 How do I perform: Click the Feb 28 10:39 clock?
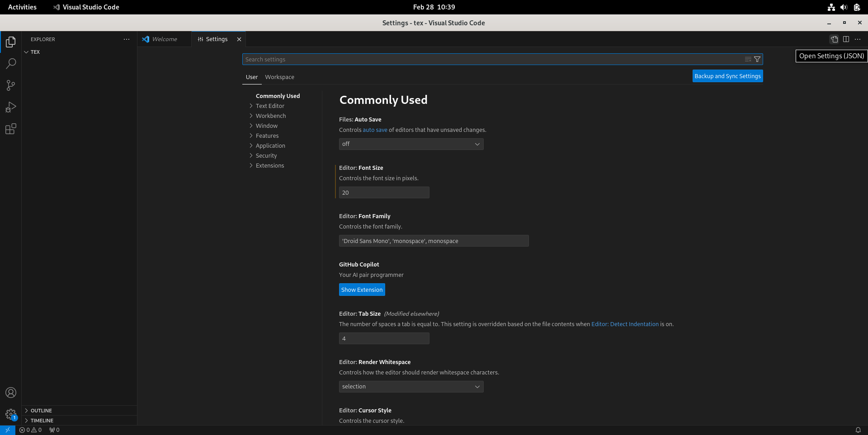click(434, 7)
